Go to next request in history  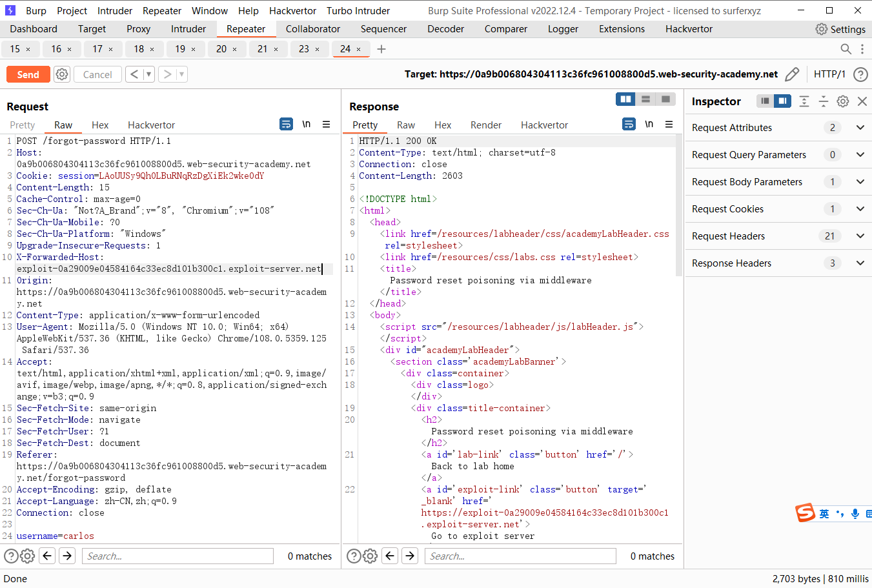click(x=167, y=74)
